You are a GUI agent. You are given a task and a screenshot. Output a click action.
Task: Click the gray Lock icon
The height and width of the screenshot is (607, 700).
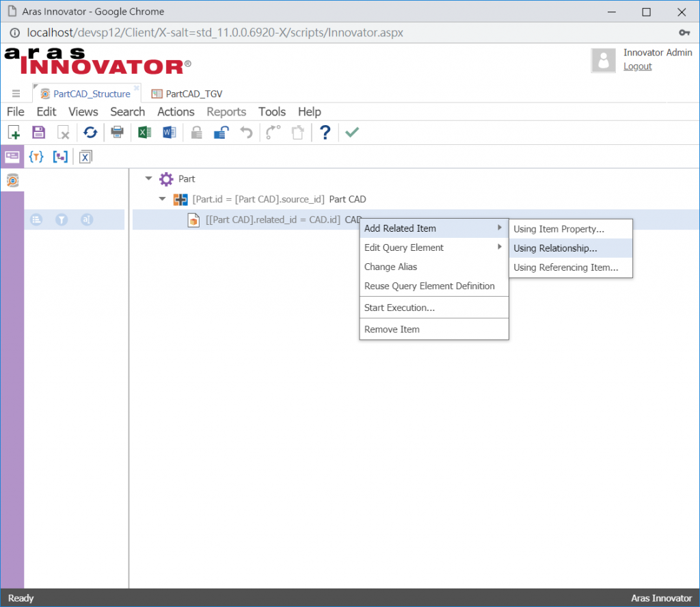click(x=196, y=133)
